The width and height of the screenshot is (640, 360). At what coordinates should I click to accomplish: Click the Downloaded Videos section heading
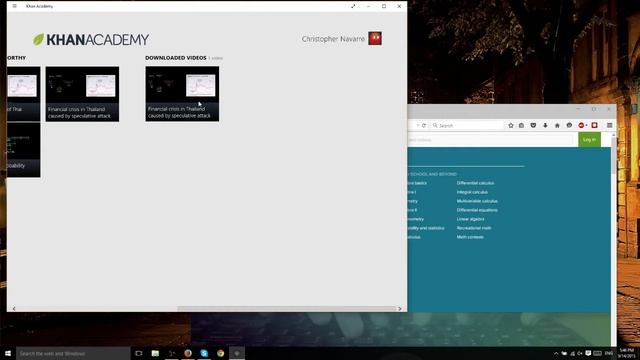[x=176, y=58]
